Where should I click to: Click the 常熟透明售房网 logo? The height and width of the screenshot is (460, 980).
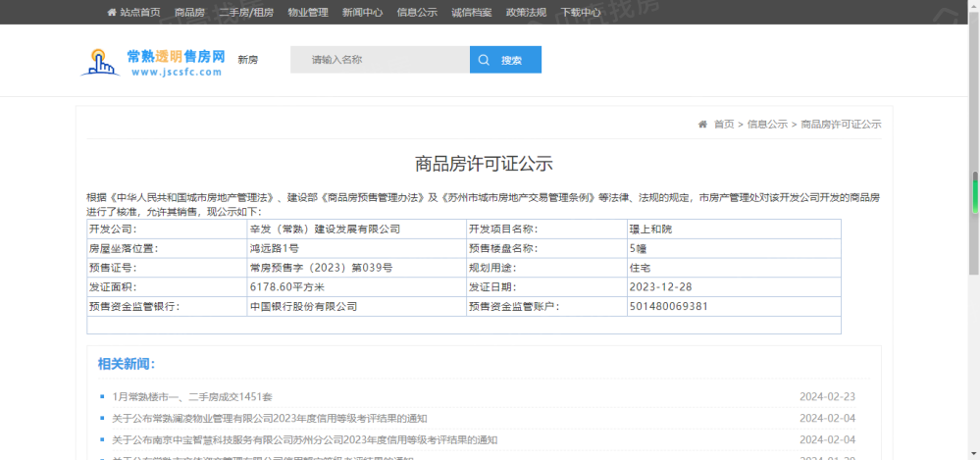pyautogui.click(x=153, y=62)
